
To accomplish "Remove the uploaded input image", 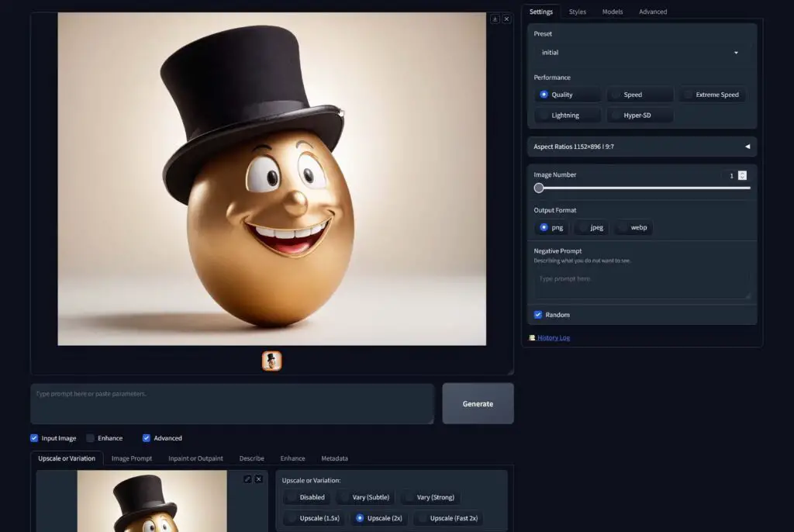I will click(x=259, y=478).
